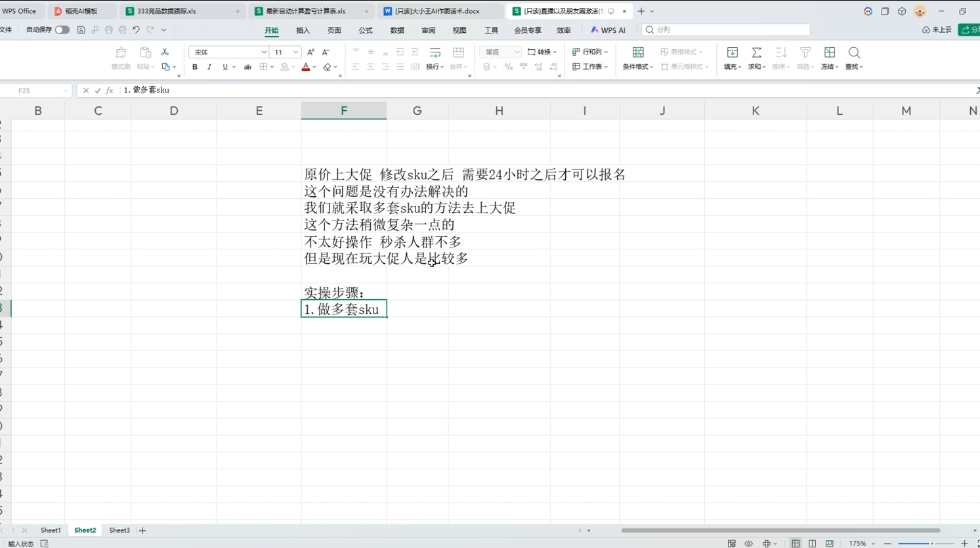The height and width of the screenshot is (548, 980).
Task: Open the 审阅 Review ribbon tab
Action: [x=429, y=30]
